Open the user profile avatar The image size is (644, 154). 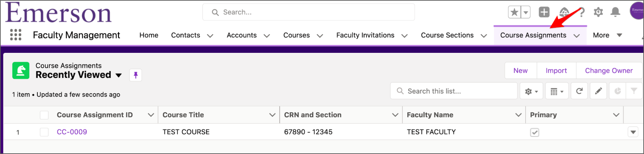pyautogui.click(x=637, y=10)
